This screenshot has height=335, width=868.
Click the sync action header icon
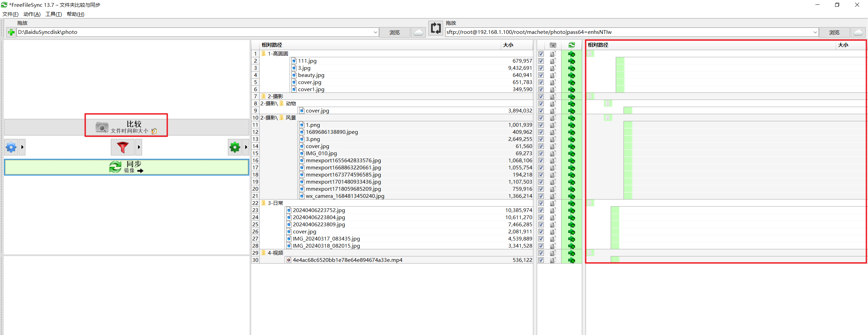(x=572, y=45)
